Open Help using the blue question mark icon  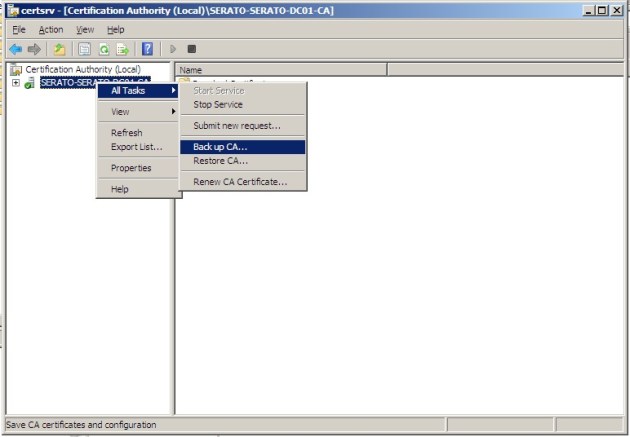[x=147, y=48]
